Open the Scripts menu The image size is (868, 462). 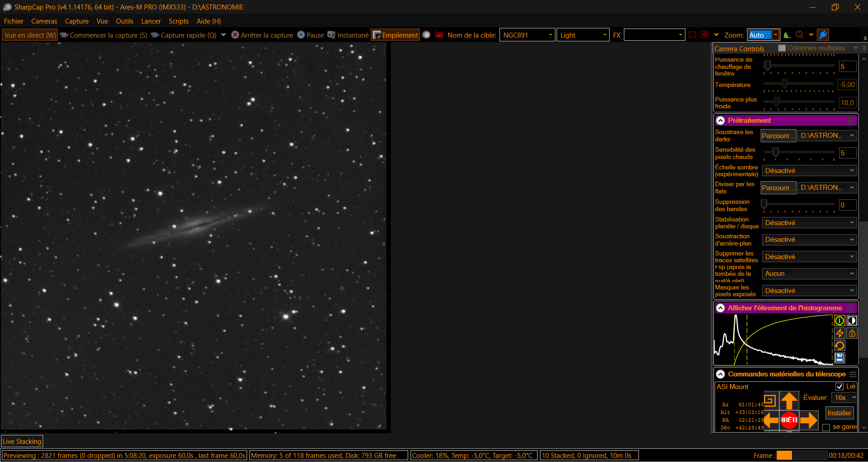click(x=179, y=21)
